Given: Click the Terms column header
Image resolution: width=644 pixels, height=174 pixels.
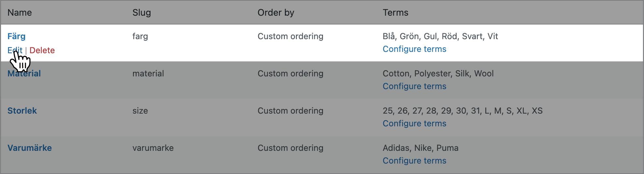Looking at the screenshot, I should [395, 12].
